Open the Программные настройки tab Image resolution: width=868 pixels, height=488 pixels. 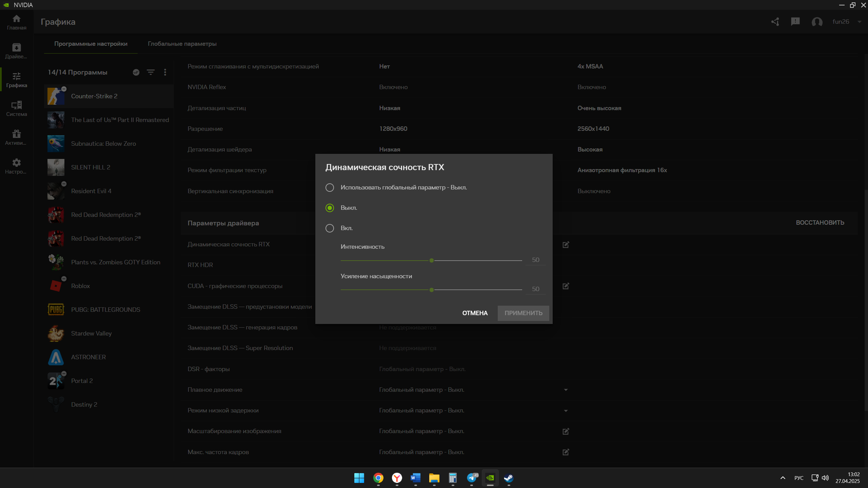coord(91,44)
